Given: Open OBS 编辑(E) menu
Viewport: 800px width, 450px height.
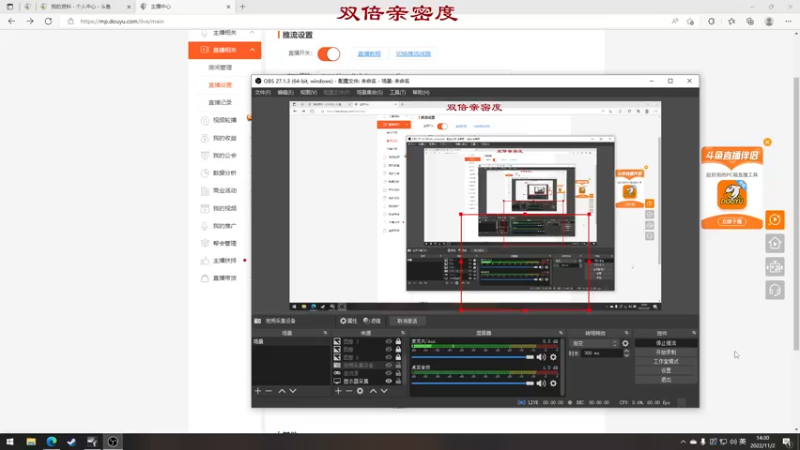Looking at the screenshot, I should (285, 92).
